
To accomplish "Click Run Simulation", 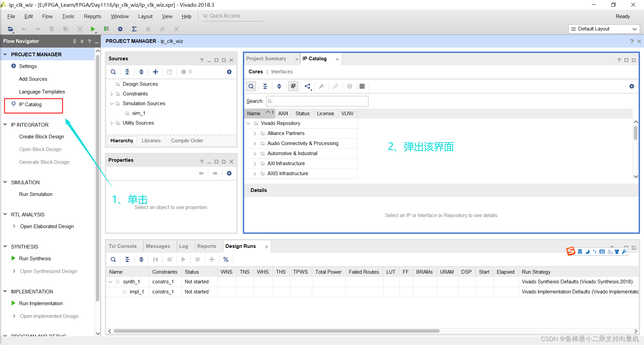I will [36, 194].
